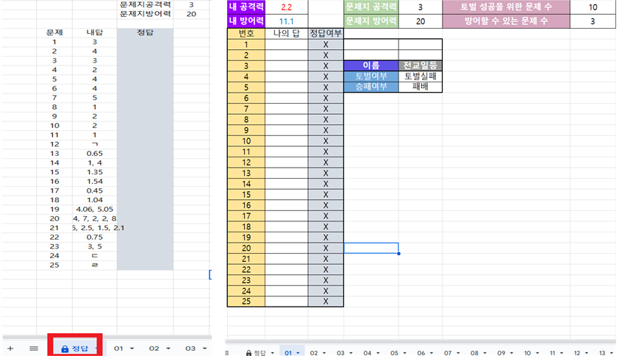625x364 pixels.
Task: Open the 11 tab dropdown arrow
Action: click(x=562, y=353)
